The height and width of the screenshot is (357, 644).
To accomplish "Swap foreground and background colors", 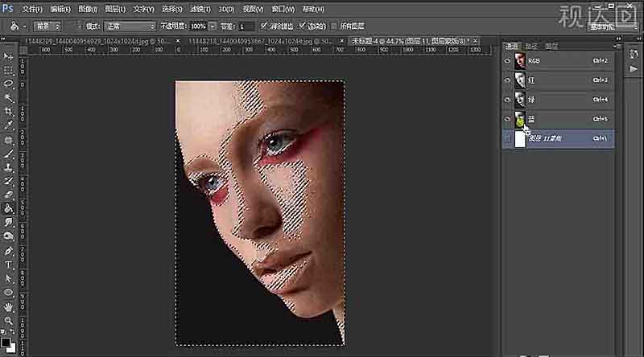I will (x=12, y=331).
